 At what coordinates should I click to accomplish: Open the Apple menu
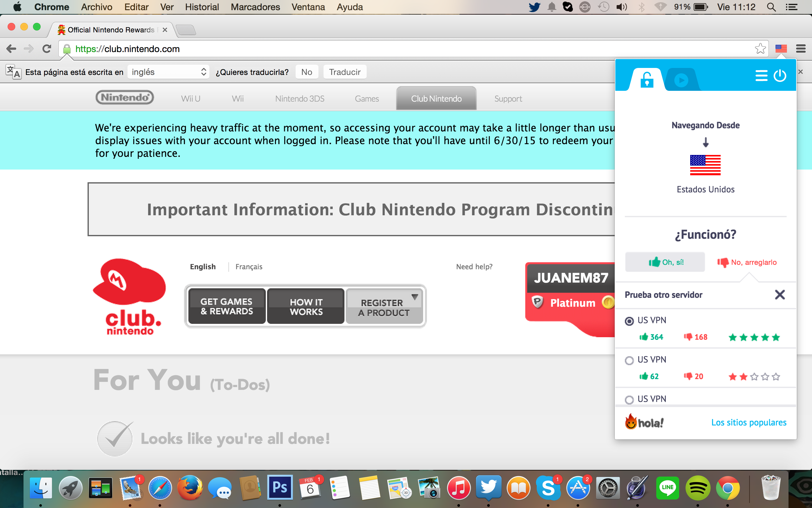17,7
